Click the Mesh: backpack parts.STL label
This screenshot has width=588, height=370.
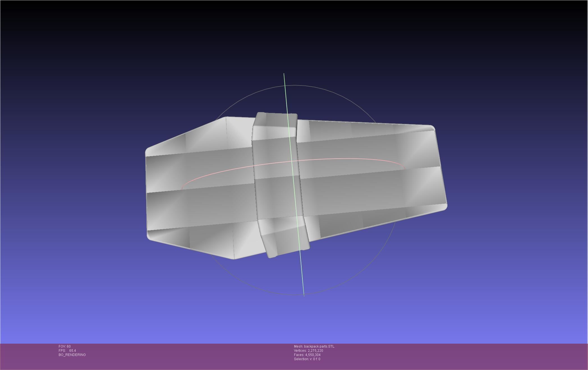pos(314,346)
